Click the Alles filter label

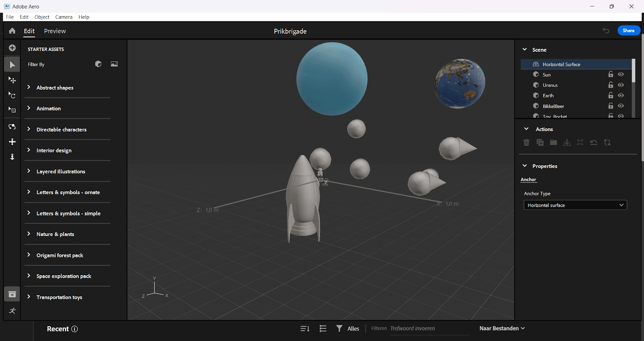(353, 329)
